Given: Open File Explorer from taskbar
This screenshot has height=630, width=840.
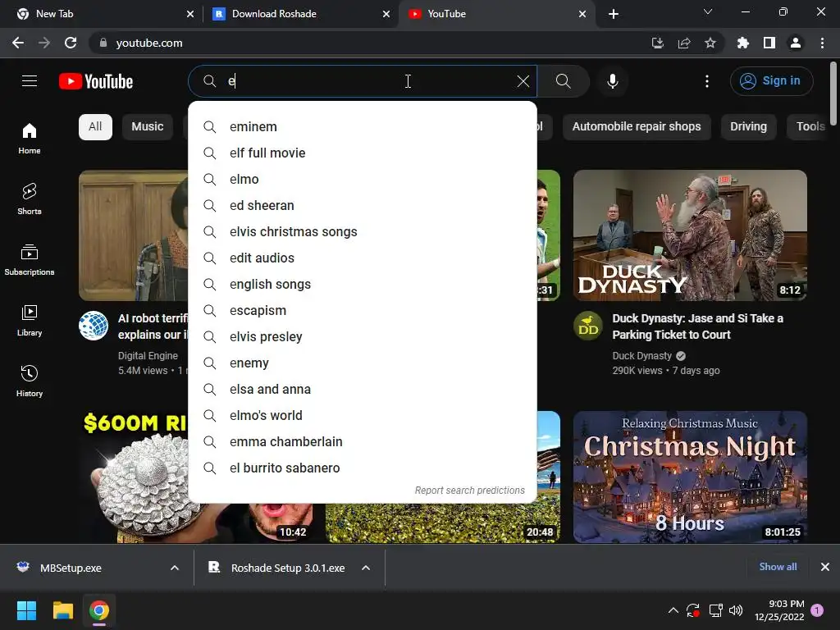Looking at the screenshot, I should (x=62, y=610).
